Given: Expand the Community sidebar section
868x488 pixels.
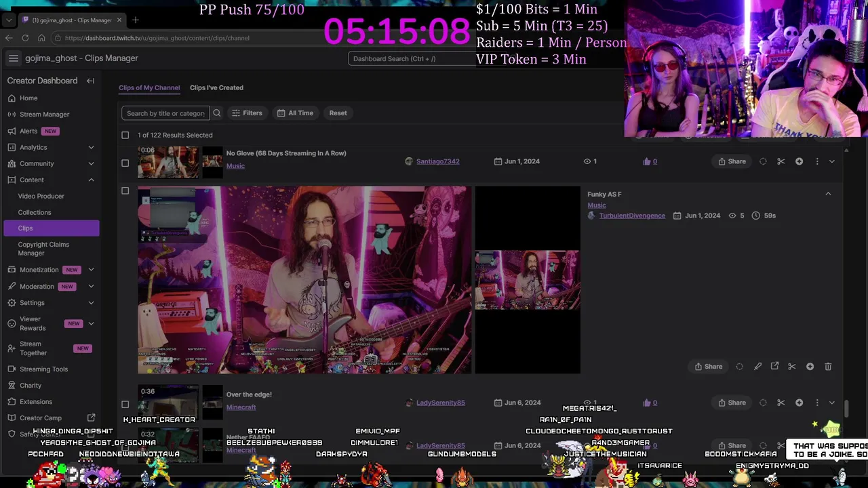Looking at the screenshot, I should pos(91,163).
